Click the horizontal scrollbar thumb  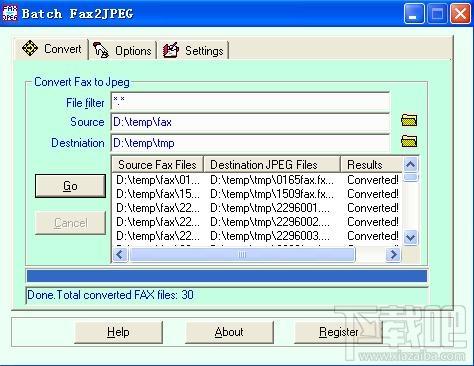242,255
